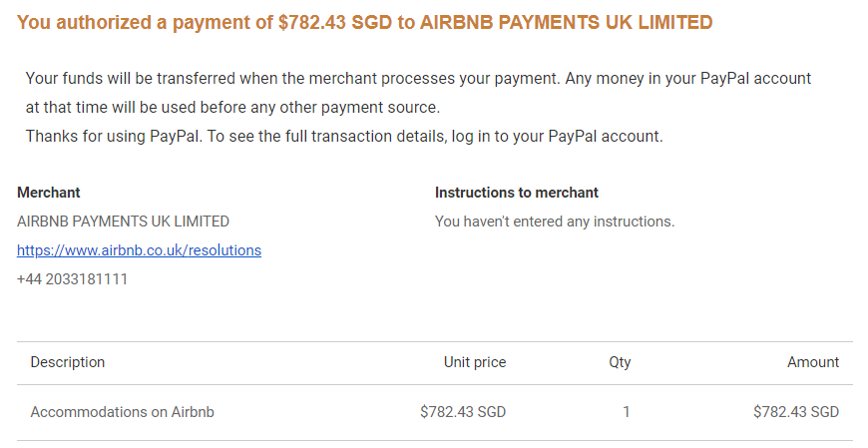Viewport: 868px width, 448px height.
Task: Click the $782.43 SGD unit price value
Action: [x=463, y=412]
